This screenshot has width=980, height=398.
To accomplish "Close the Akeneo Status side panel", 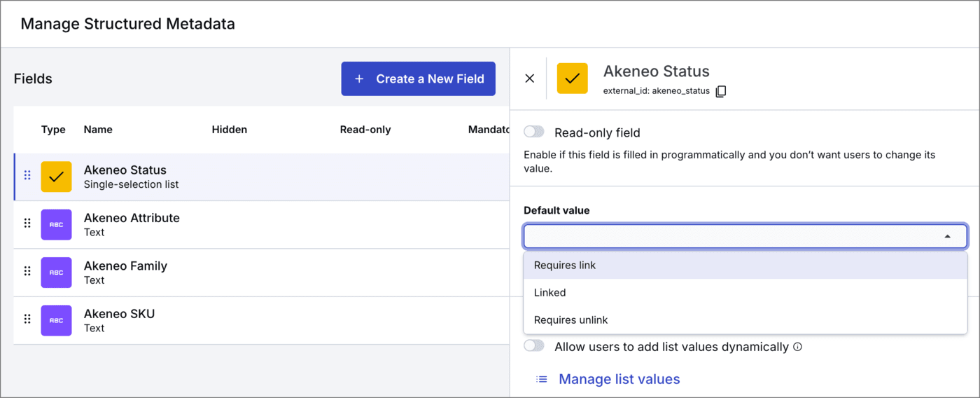I will pos(529,78).
